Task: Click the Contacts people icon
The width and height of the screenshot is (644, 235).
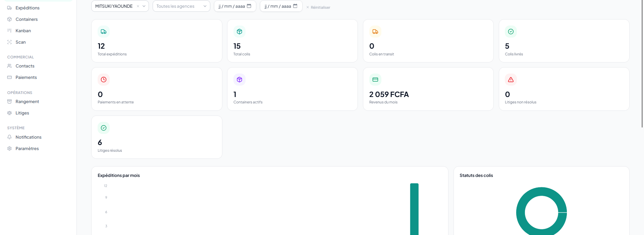Action: click(x=9, y=66)
